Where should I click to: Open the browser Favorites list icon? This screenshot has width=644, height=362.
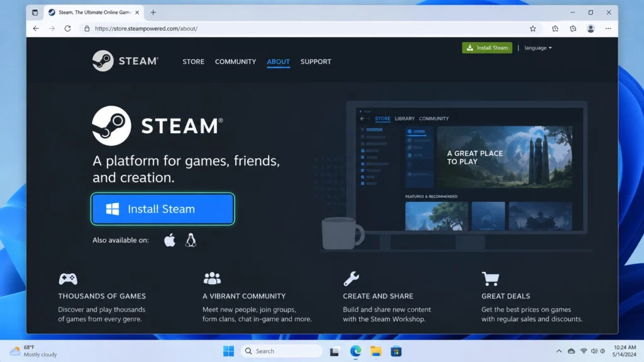[x=555, y=28]
